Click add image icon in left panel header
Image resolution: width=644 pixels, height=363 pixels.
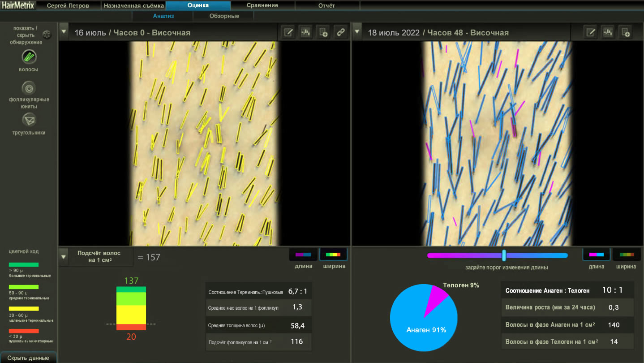[323, 32]
